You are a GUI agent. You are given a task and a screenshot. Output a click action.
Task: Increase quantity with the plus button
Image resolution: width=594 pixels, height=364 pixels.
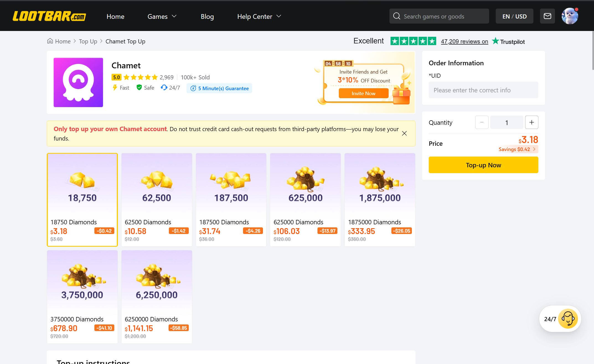tap(532, 122)
